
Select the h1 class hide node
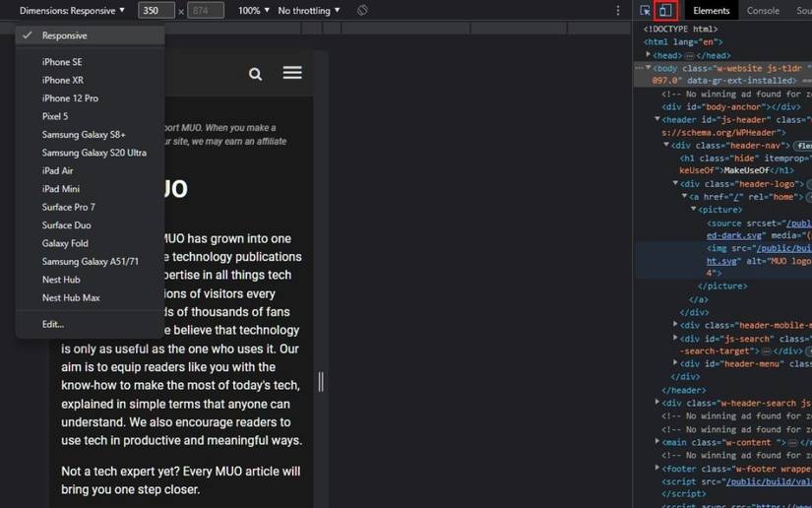pyautogui.click(x=745, y=164)
